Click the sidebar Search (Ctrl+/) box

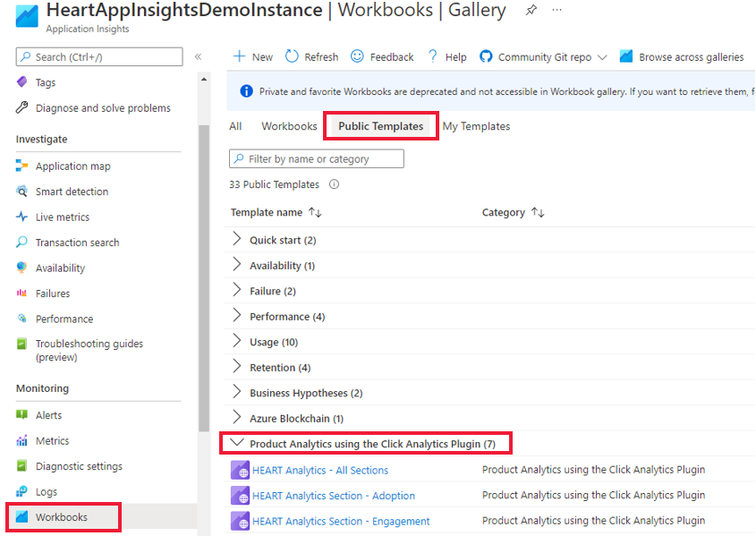[99, 57]
